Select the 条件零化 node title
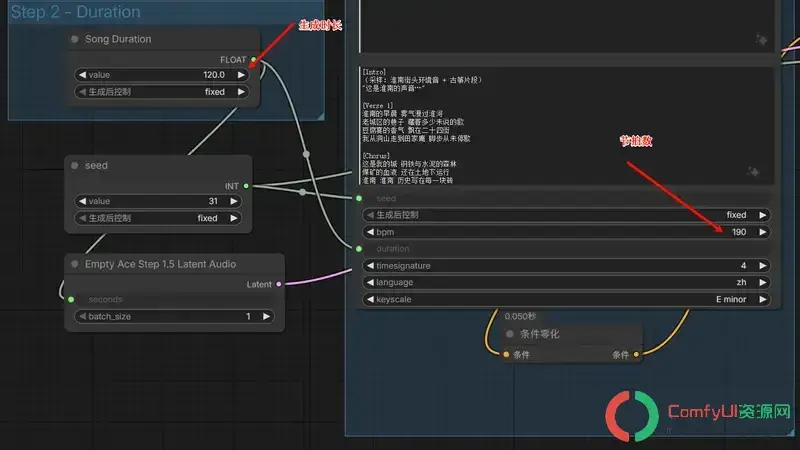The width and height of the screenshot is (800, 450). (x=539, y=334)
